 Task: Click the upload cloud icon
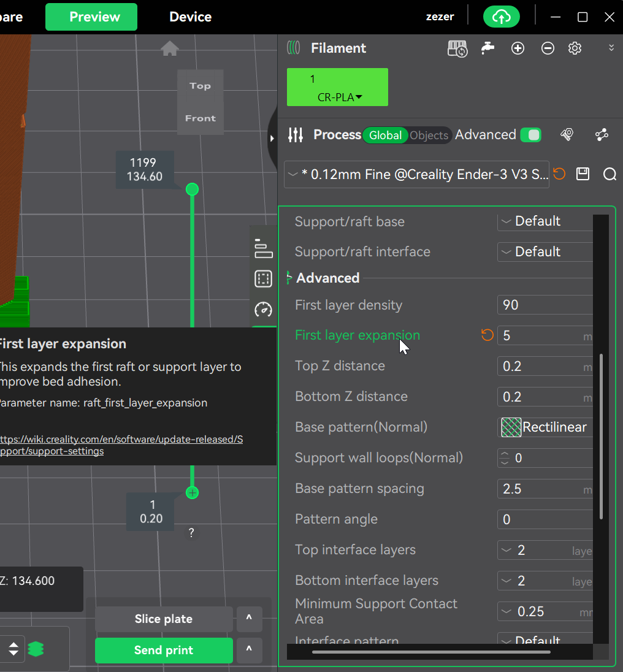point(501,17)
